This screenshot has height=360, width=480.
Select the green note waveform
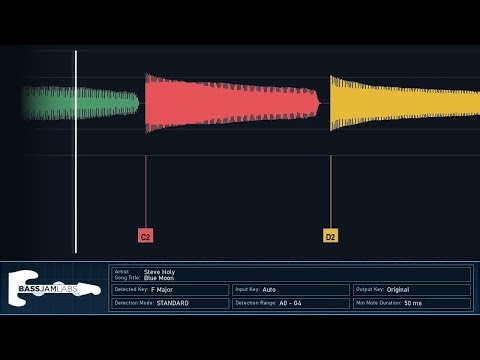point(80,103)
